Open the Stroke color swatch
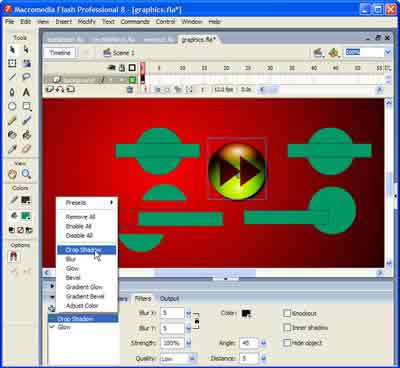Screen dimensions: 400x368 (x=26, y=200)
